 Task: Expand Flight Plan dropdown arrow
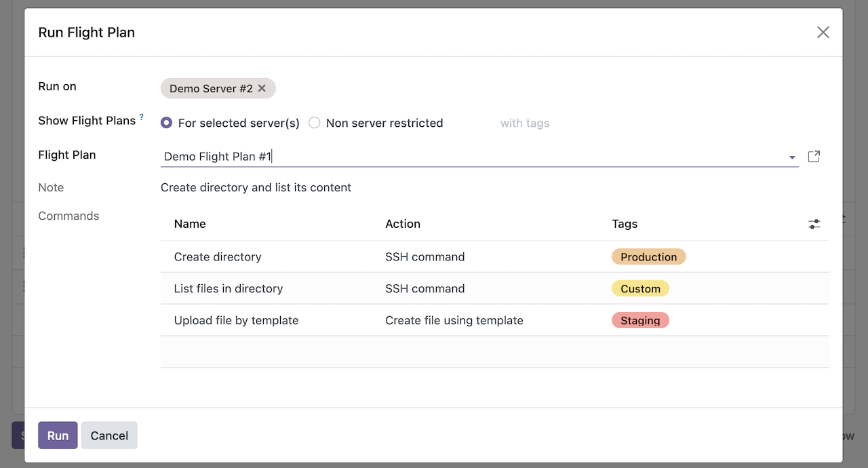point(792,157)
